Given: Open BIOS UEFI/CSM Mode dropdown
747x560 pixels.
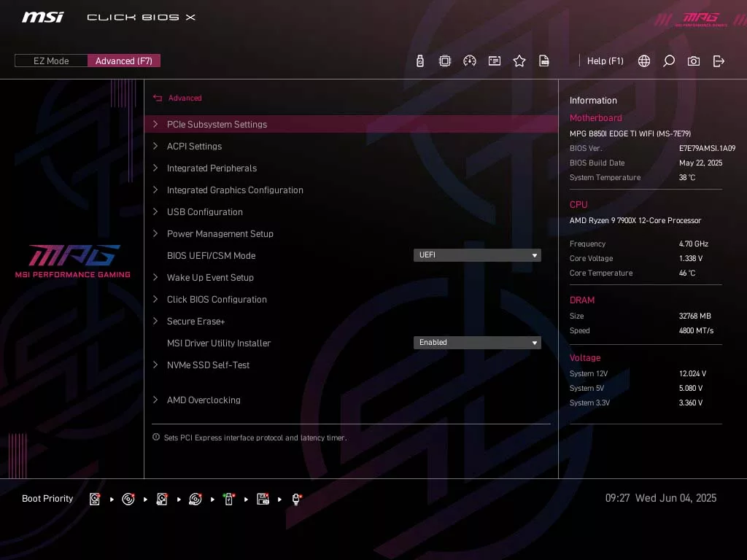Looking at the screenshot, I should (477, 255).
